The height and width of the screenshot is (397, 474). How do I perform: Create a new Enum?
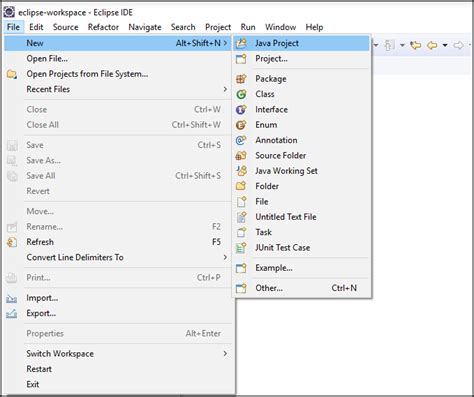(x=302, y=125)
